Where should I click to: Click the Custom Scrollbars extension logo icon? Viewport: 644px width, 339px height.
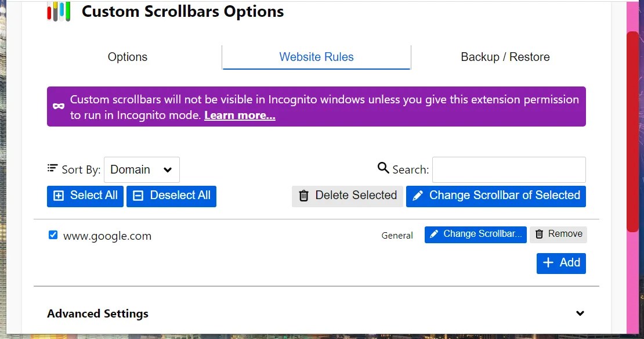tap(57, 11)
